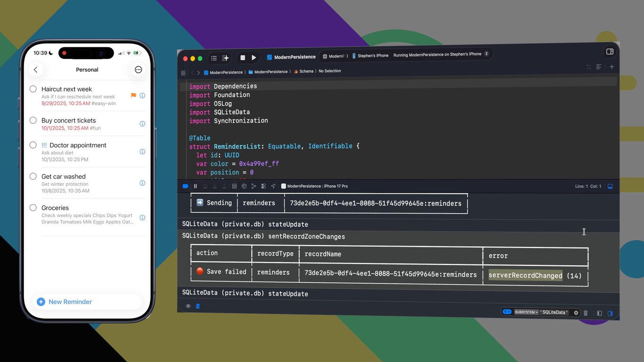Toggle the inspector panel at window top right
Image resolution: width=644 pixels, height=362 pixels.
point(610,51)
